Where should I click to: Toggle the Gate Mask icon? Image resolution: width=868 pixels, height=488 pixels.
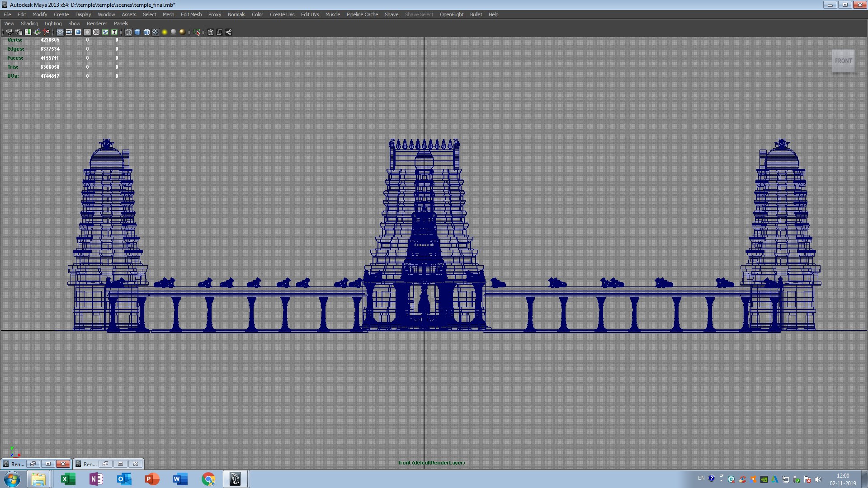pos(87,32)
